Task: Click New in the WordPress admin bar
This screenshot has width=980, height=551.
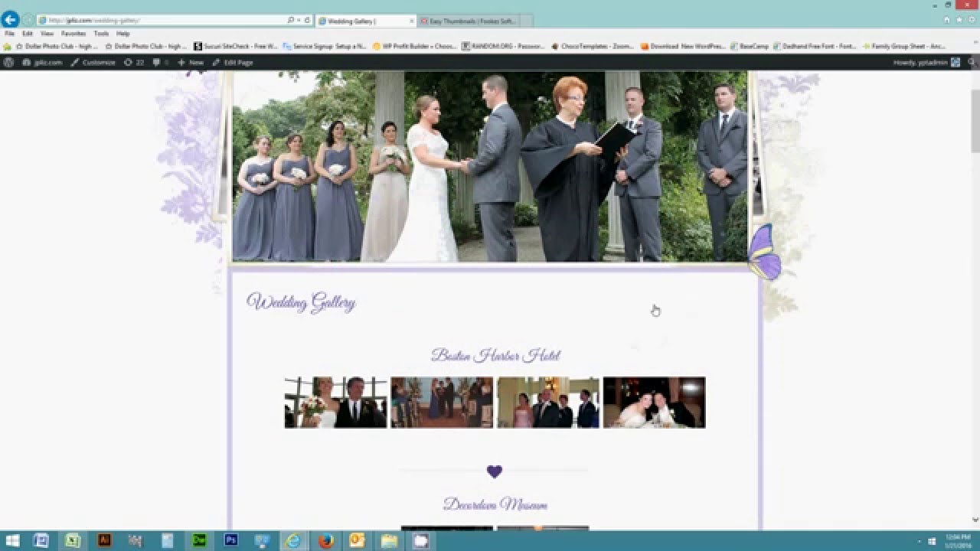Action: (x=191, y=62)
